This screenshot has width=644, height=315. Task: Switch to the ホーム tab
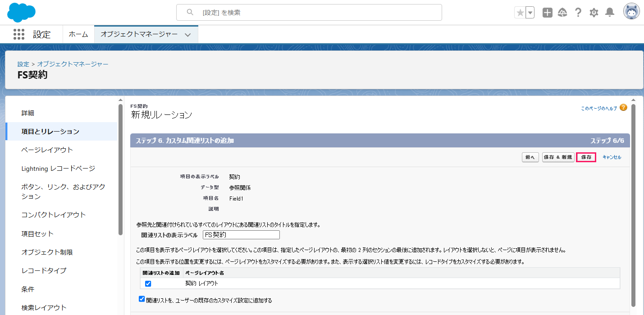(x=78, y=34)
